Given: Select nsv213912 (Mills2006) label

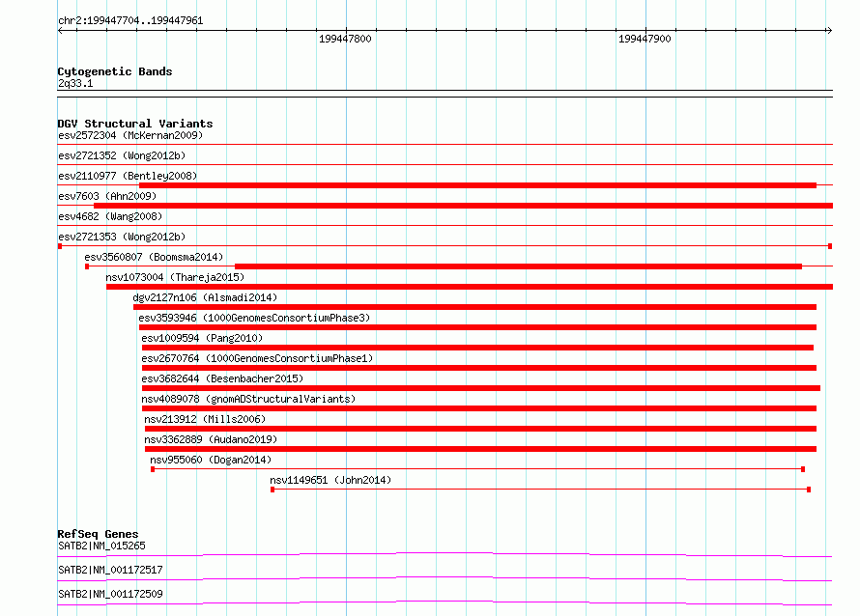Looking at the screenshot, I should click(x=205, y=419).
